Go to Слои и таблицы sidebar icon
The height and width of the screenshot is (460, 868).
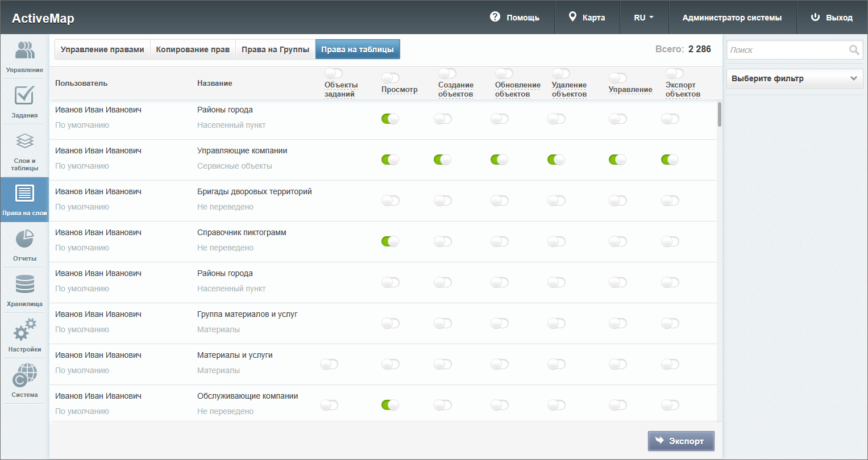pos(24,142)
